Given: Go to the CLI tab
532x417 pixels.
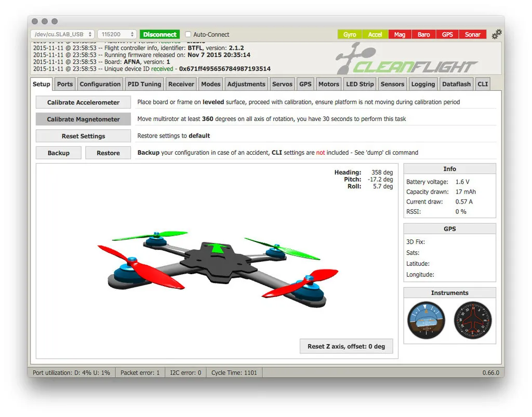Looking at the screenshot, I should pos(483,84).
